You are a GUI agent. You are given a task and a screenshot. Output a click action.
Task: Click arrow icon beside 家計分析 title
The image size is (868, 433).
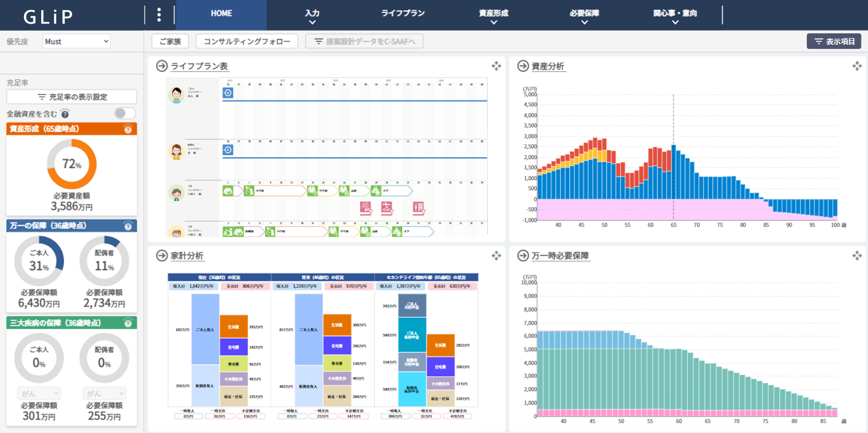point(162,256)
